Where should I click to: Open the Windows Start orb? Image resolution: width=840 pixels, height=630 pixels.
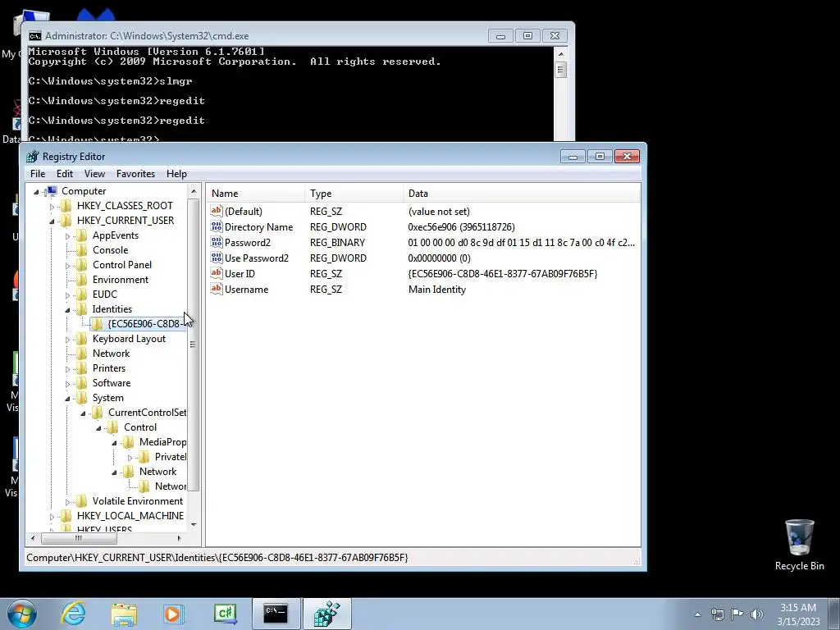click(x=22, y=614)
